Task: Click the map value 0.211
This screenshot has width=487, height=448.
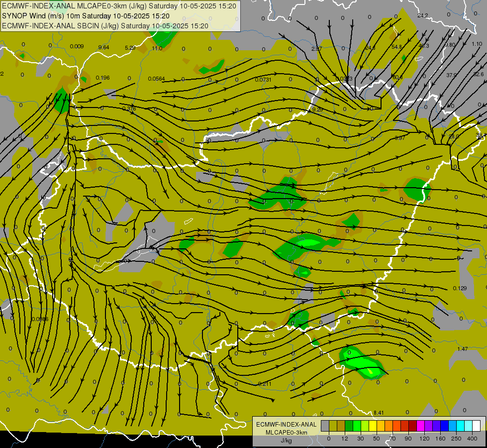Action: (265, 384)
